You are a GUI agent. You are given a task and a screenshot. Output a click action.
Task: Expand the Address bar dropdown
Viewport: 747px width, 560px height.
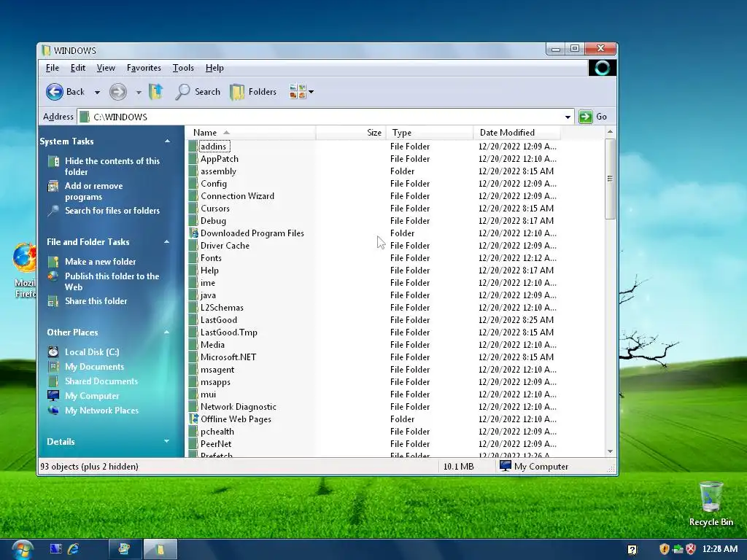tap(568, 117)
